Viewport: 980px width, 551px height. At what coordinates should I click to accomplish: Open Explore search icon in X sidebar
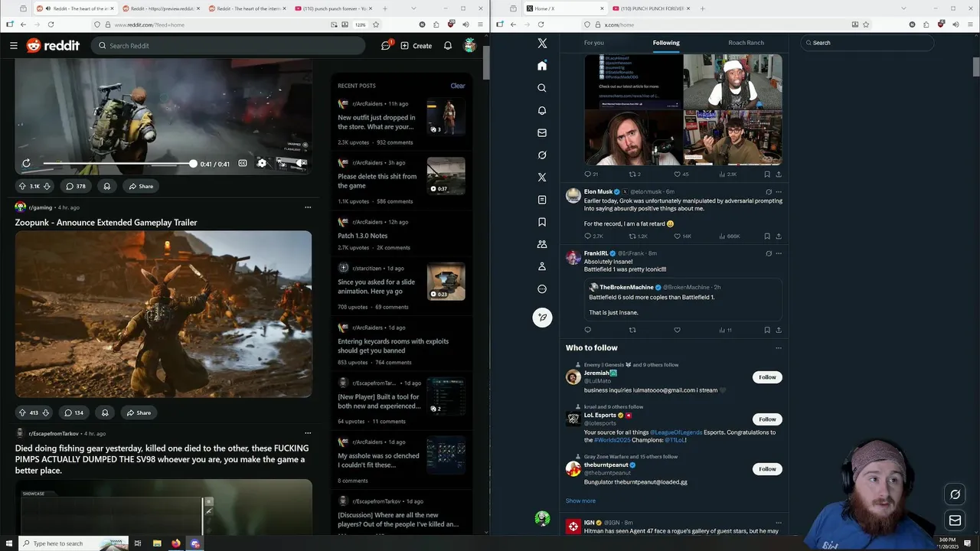pyautogui.click(x=542, y=88)
